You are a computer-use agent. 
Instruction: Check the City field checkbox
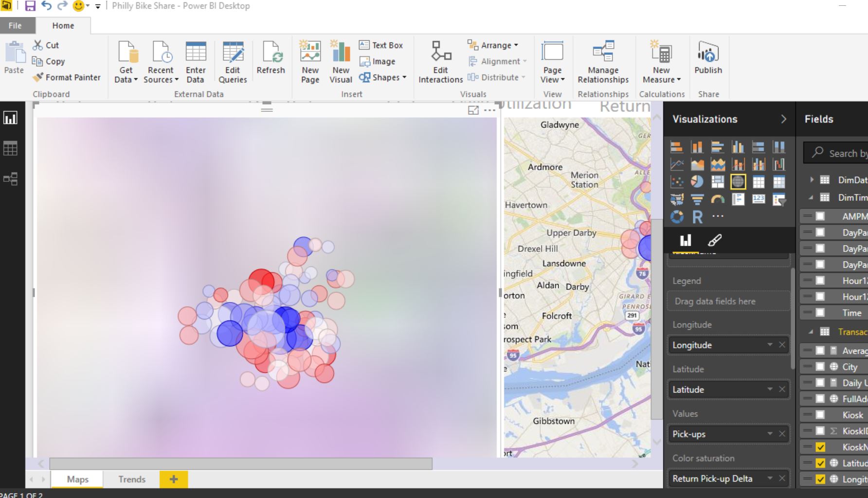pyautogui.click(x=820, y=367)
